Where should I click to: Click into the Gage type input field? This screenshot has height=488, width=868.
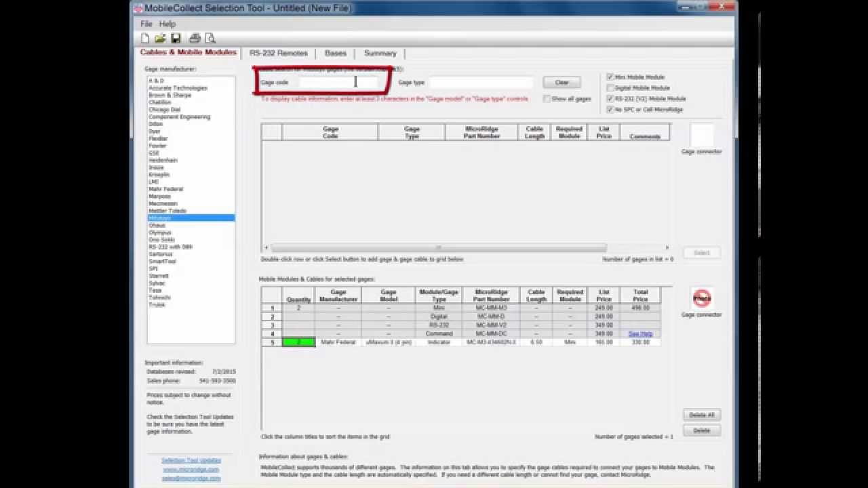pyautogui.click(x=481, y=83)
